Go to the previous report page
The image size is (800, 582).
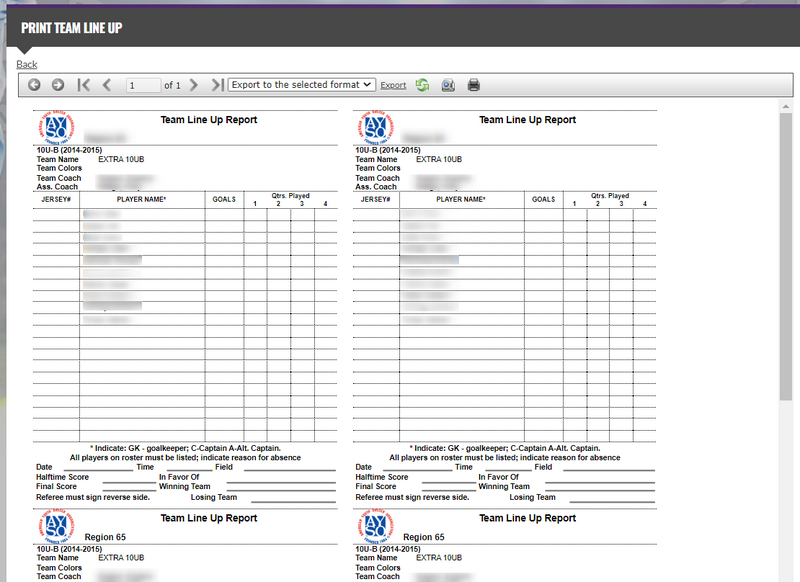pyautogui.click(x=106, y=85)
